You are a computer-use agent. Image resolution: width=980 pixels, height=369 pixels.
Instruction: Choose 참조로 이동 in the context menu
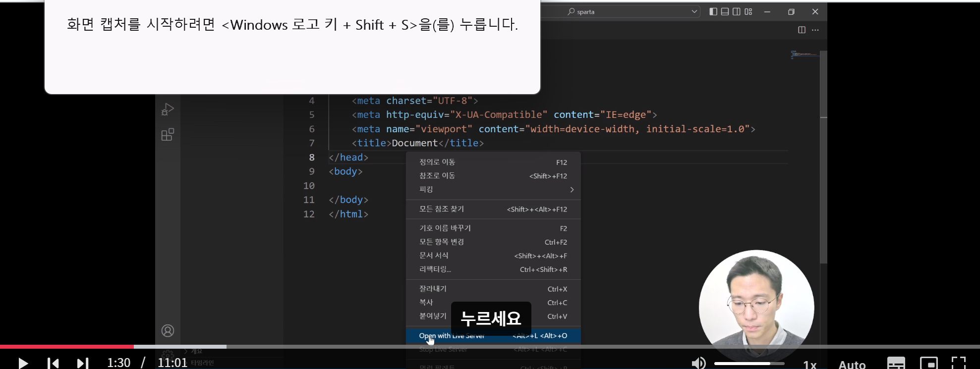pyautogui.click(x=493, y=176)
